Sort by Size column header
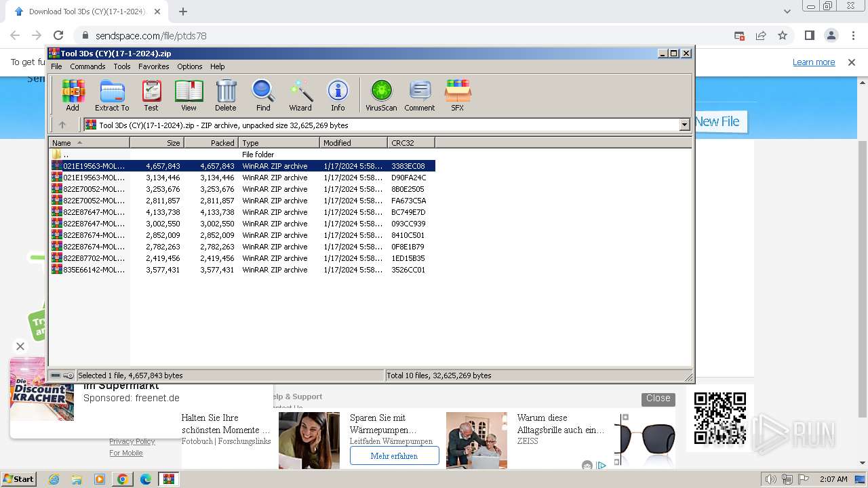Screen dimensions: 868x488 (157, 142)
